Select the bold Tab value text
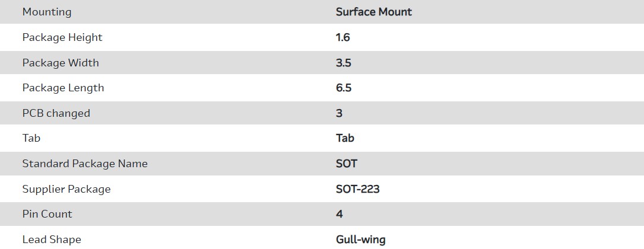The width and height of the screenshot is (644, 249). tap(345, 138)
